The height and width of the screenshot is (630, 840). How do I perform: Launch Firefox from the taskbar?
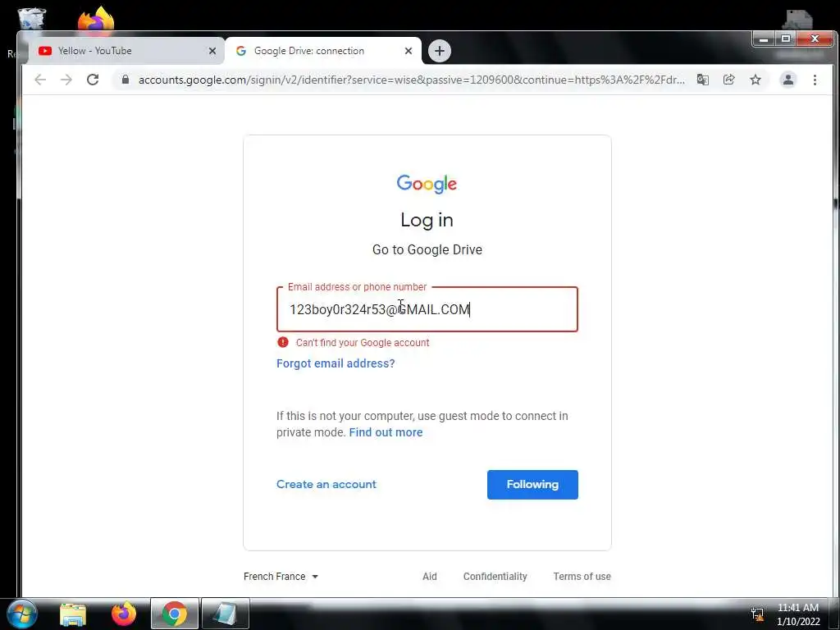tap(124, 614)
